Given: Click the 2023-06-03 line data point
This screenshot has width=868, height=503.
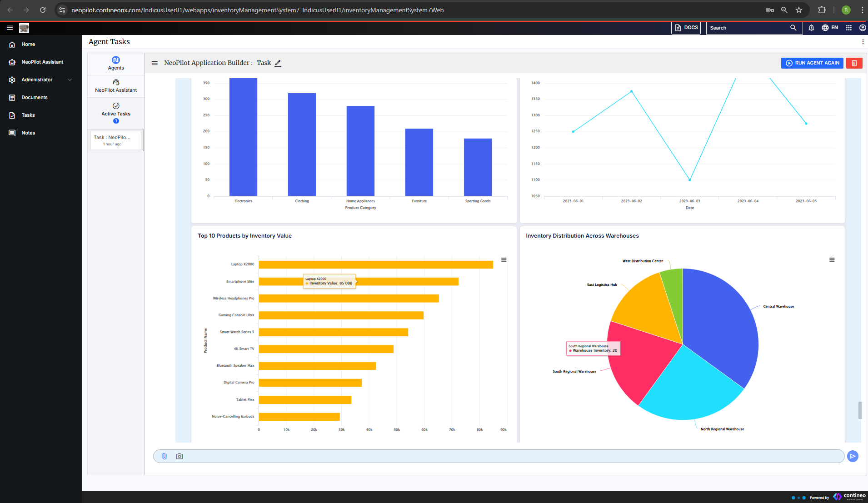Looking at the screenshot, I should pos(690,180).
